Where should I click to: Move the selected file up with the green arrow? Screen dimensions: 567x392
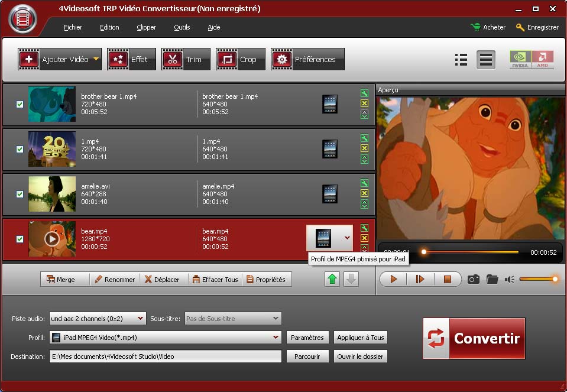pyautogui.click(x=332, y=279)
